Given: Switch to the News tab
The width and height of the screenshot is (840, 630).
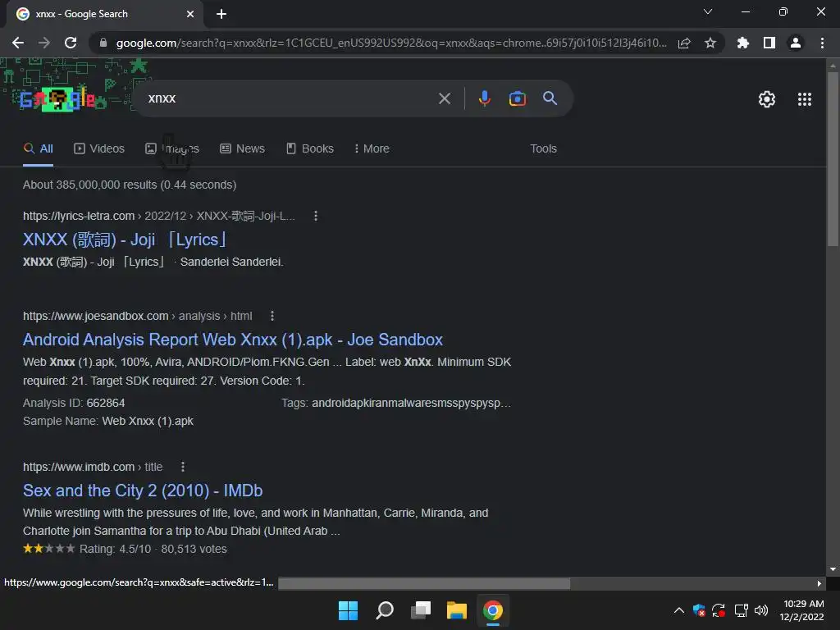Looking at the screenshot, I should click(x=242, y=149).
